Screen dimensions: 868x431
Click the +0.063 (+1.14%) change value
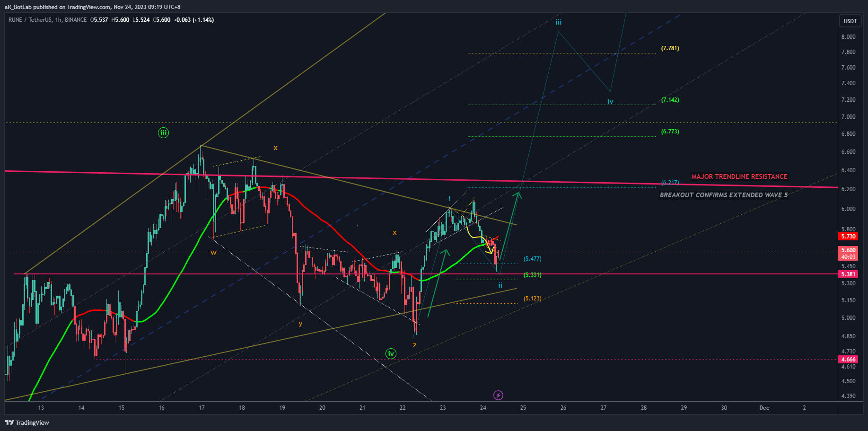coord(193,20)
